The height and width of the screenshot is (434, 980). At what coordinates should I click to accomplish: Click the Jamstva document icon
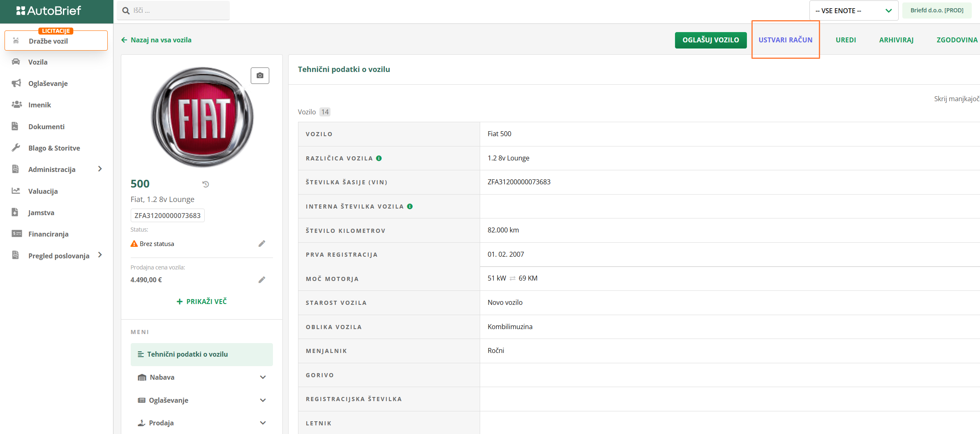(x=15, y=212)
